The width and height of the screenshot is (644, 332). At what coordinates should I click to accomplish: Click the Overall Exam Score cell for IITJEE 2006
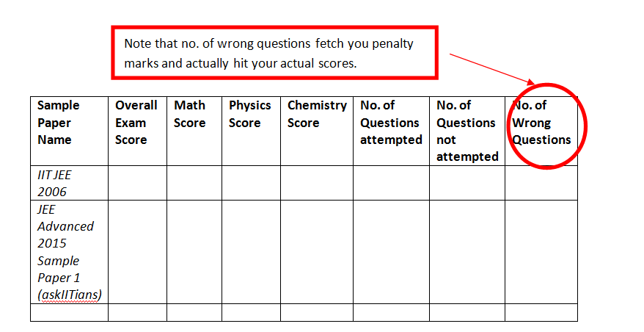click(137, 183)
